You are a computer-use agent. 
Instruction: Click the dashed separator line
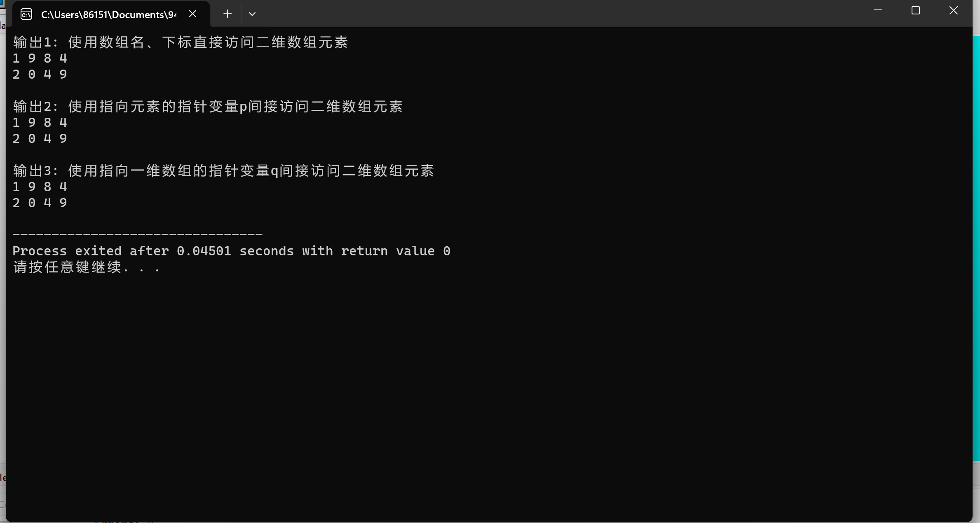point(138,234)
